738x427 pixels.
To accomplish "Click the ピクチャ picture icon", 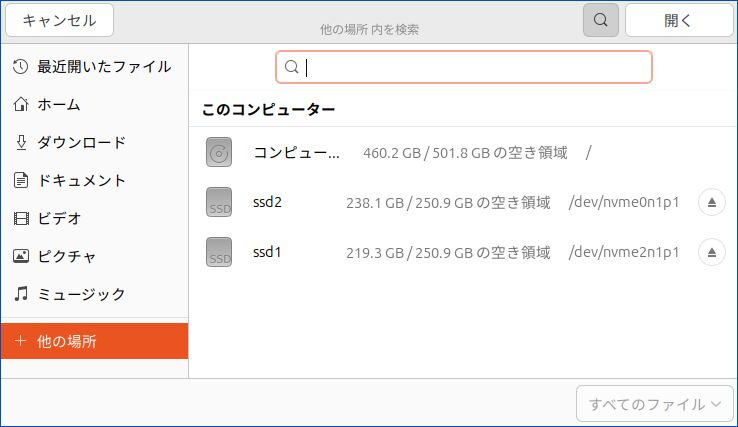I will pyautogui.click(x=21, y=257).
